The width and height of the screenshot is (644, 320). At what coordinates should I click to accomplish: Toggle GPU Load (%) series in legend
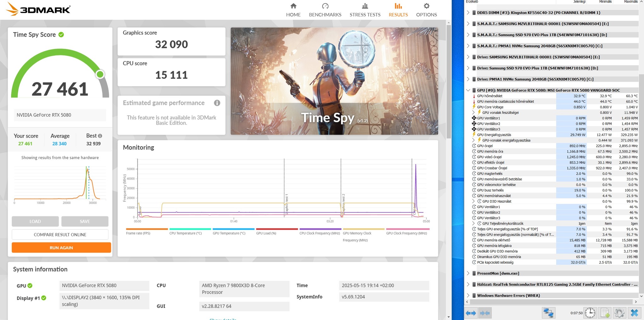click(x=277, y=232)
